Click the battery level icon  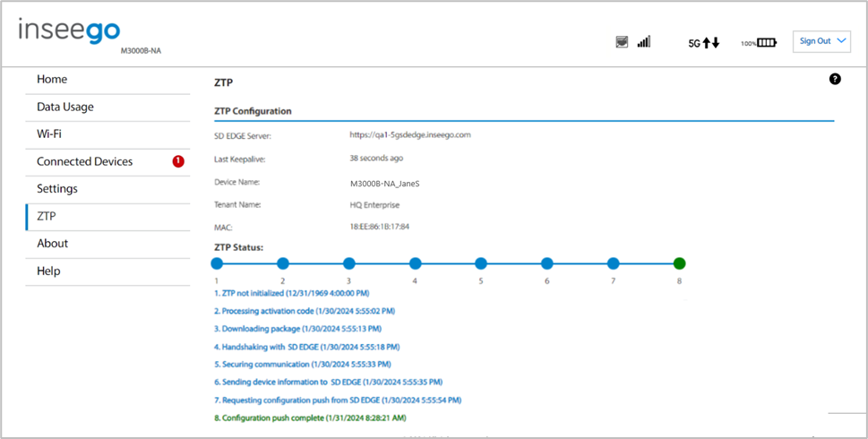pos(767,43)
